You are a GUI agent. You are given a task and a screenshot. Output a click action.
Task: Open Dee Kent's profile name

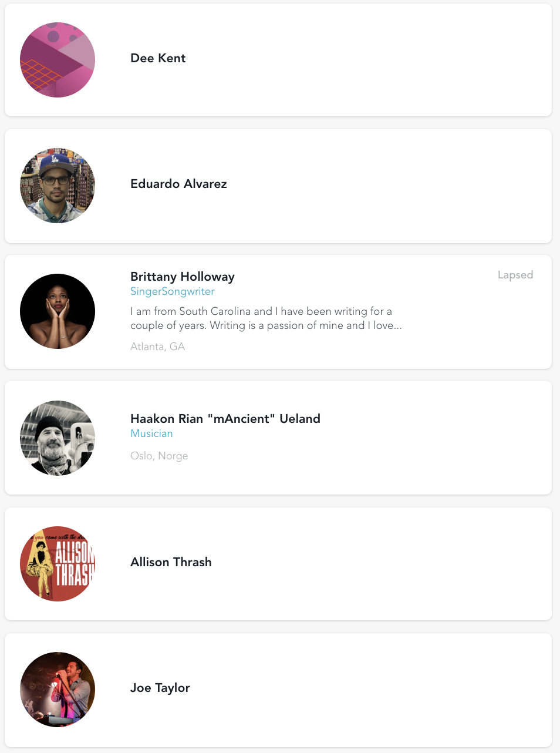tap(158, 58)
